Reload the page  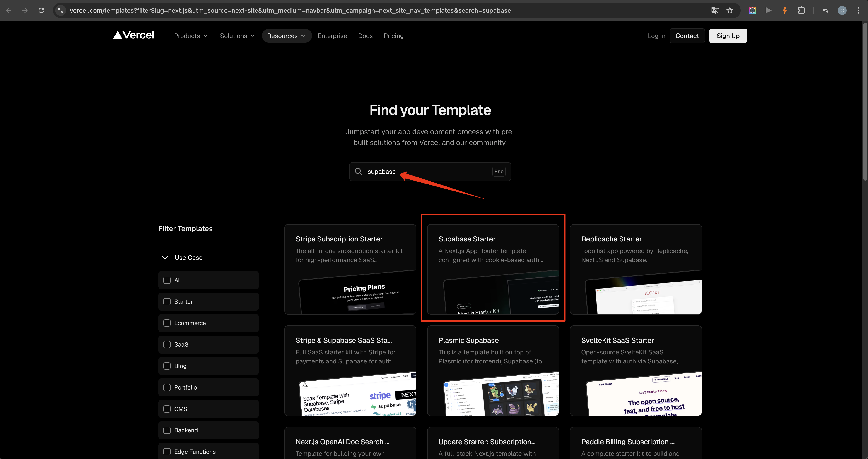coord(41,10)
